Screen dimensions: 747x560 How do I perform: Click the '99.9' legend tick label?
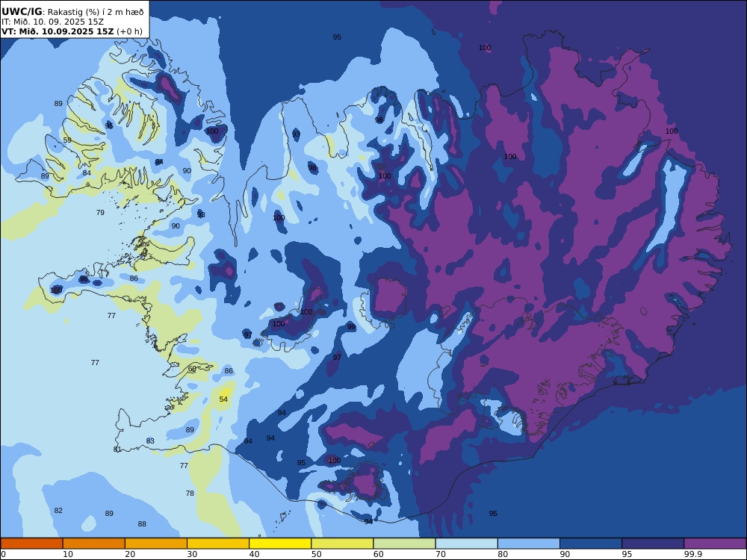click(693, 554)
